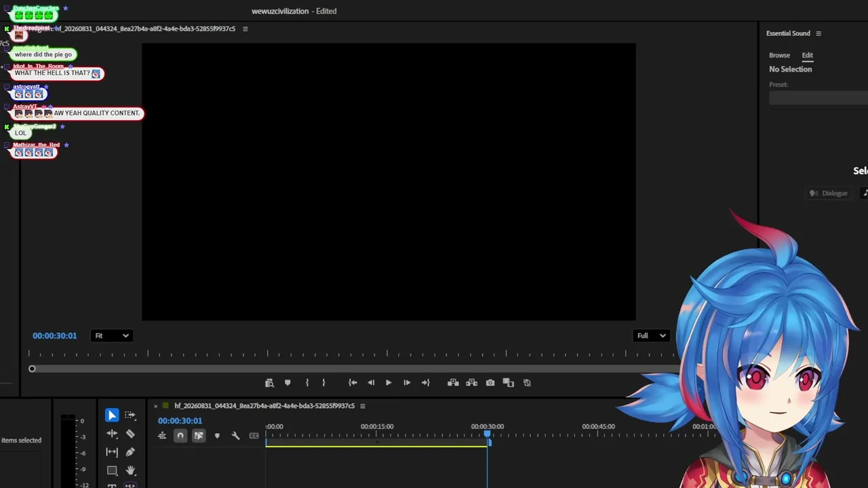Play the sequence in Program Monitor
The width and height of the screenshot is (868, 488).
click(x=389, y=383)
